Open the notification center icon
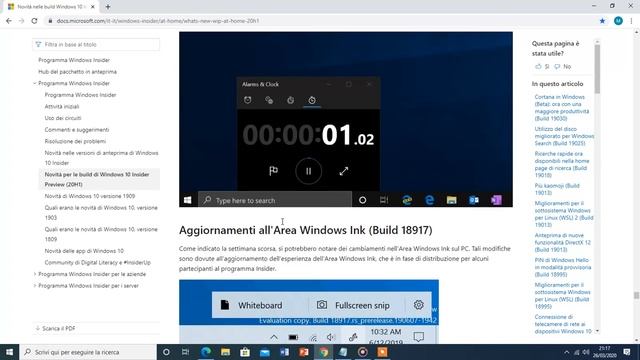The image size is (640, 360). click(627, 352)
